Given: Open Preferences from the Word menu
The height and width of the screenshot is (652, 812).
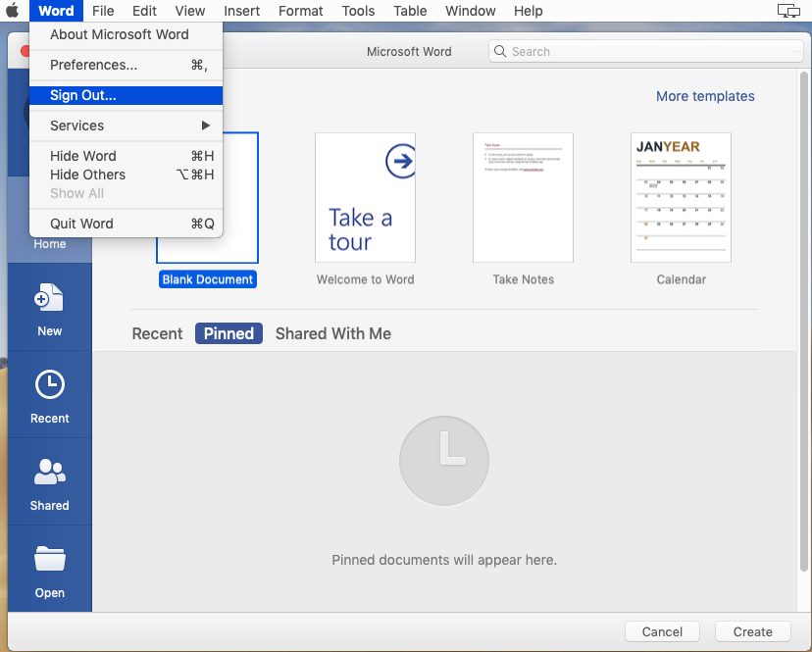Looking at the screenshot, I should 126,65.
